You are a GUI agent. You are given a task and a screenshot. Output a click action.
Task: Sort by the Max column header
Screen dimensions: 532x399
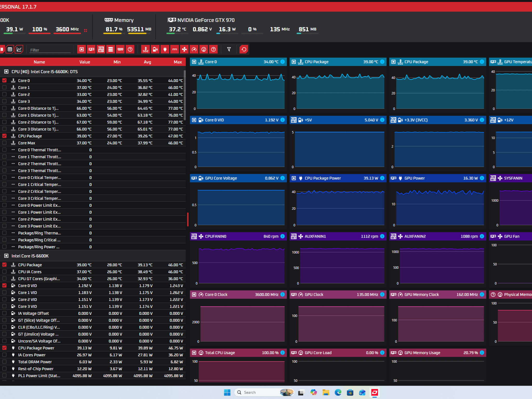tap(178, 62)
